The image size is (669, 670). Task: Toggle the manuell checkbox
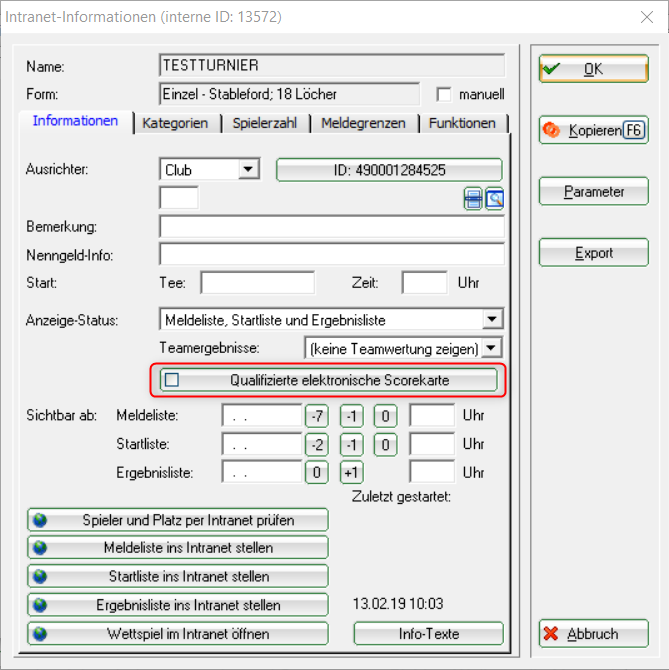click(445, 95)
